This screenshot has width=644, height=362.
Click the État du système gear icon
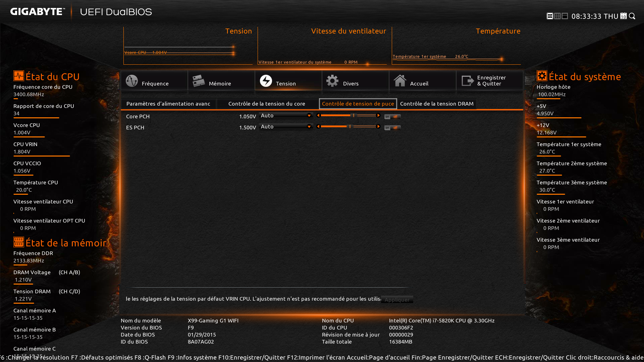(542, 76)
